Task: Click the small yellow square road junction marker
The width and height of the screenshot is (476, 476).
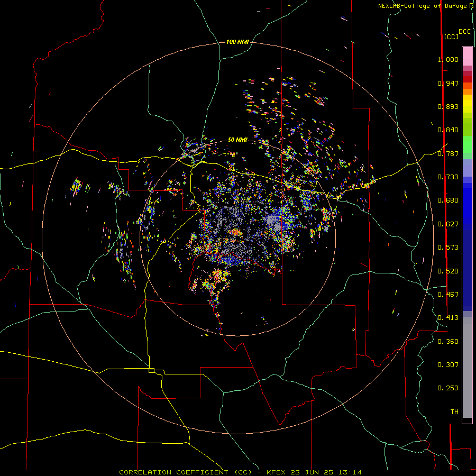Action: pyautogui.click(x=151, y=370)
